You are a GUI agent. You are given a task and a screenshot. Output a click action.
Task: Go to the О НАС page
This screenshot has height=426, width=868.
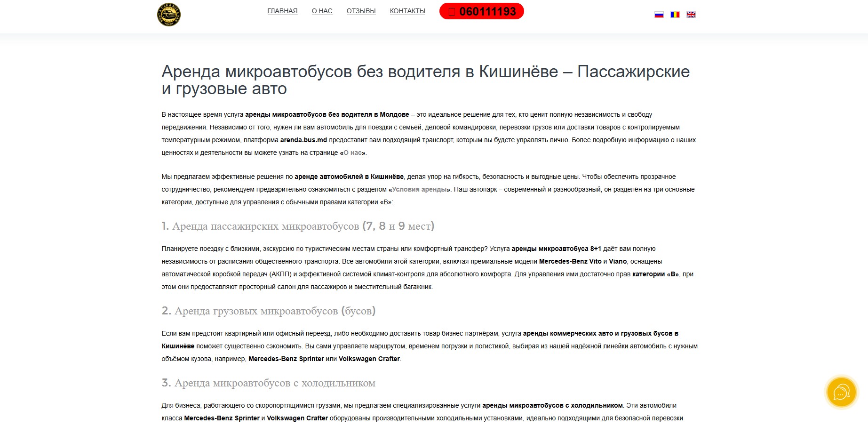[x=322, y=11]
